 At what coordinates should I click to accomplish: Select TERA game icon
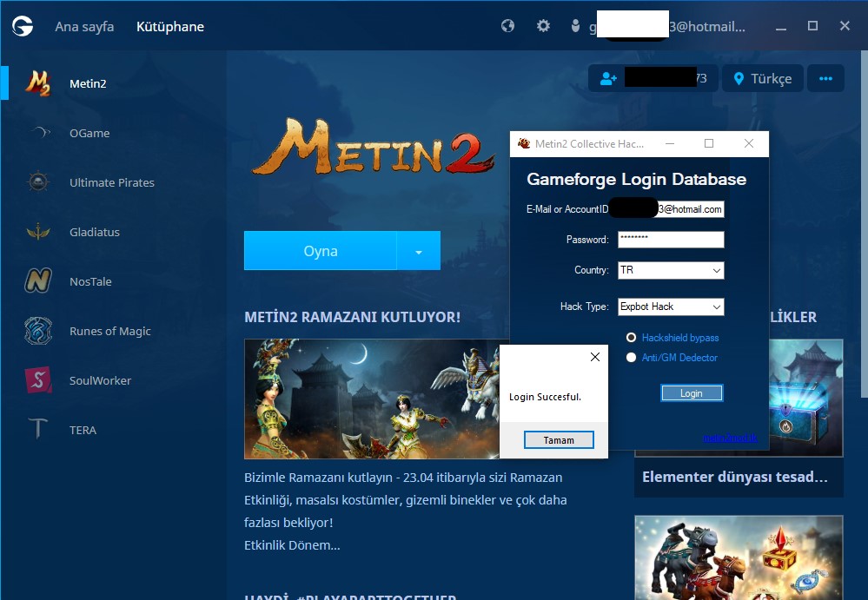(38, 429)
